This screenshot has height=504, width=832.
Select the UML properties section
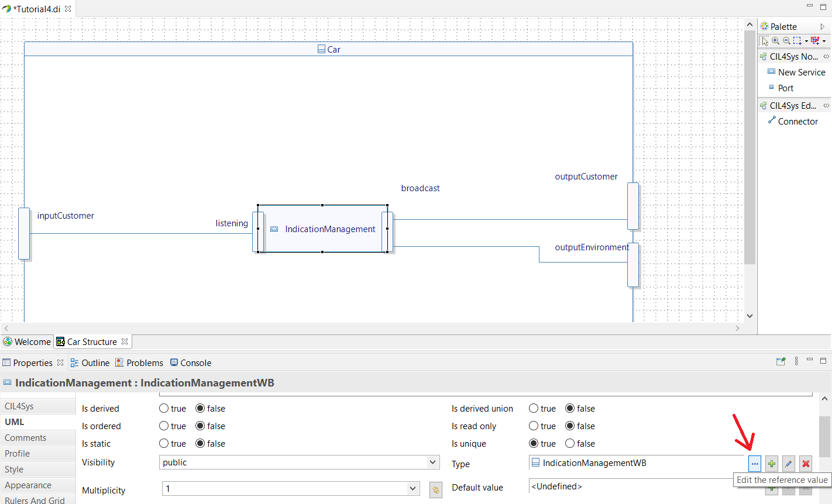38,422
